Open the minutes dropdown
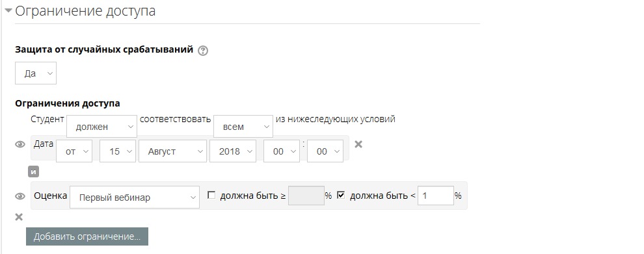The width and height of the screenshot is (644, 254). 325,151
